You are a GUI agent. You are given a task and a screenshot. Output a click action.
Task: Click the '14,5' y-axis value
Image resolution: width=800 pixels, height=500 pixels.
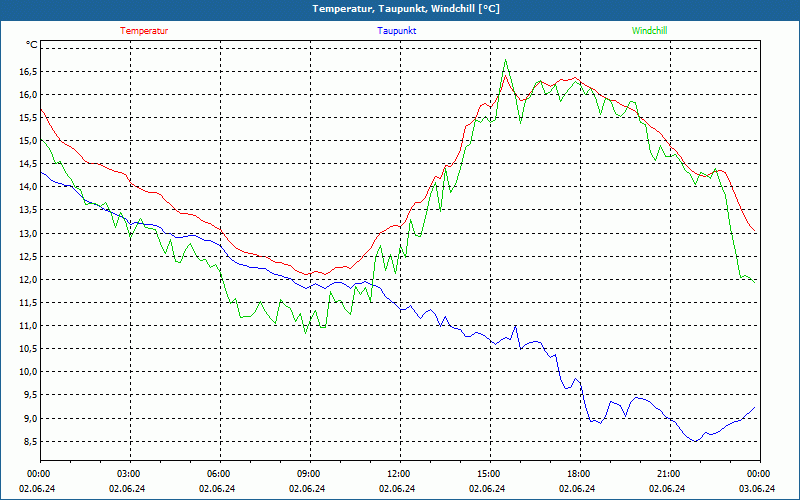pyautogui.click(x=28, y=164)
